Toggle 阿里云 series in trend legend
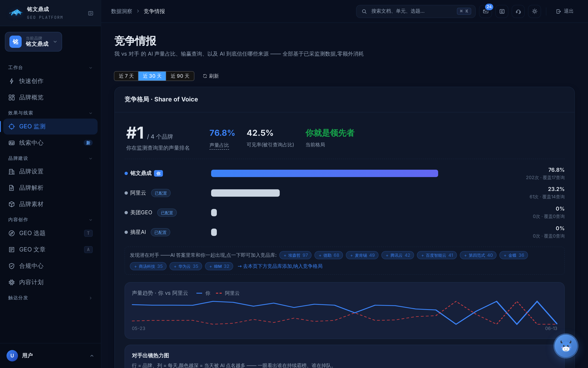The width and height of the screenshot is (588, 368). 228,293
